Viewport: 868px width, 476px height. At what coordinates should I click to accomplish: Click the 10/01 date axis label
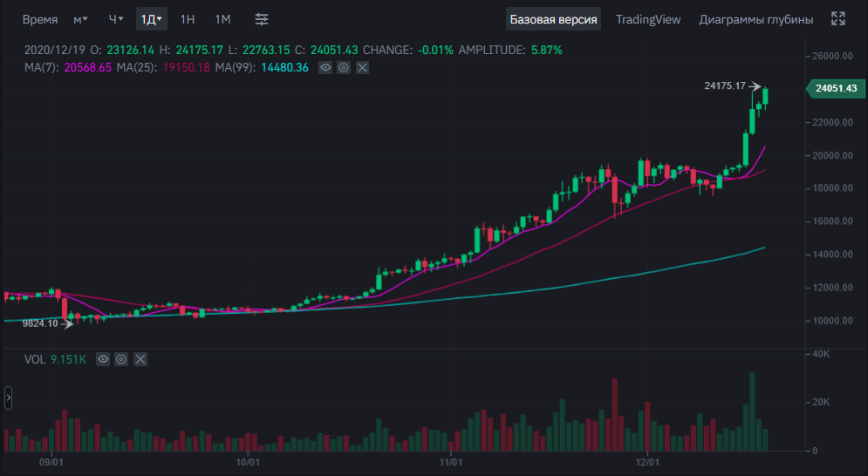coord(248,461)
